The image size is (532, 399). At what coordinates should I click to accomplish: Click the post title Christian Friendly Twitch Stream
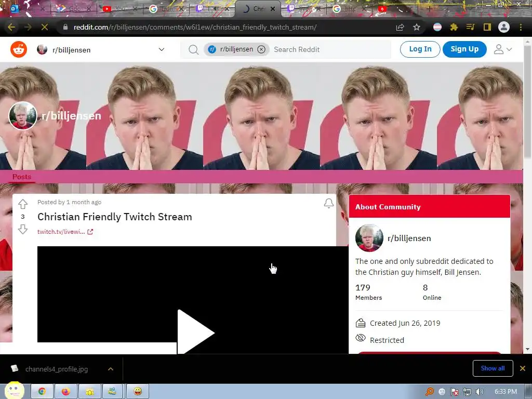pyautogui.click(x=115, y=217)
